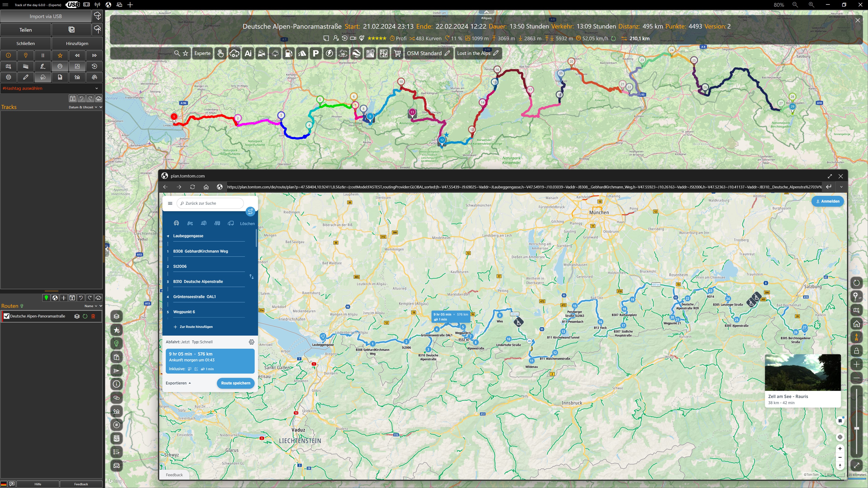Toggle the pause button in left control panel
This screenshot has height=488, width=868.
pyautogui.click(x=43, y=55)
